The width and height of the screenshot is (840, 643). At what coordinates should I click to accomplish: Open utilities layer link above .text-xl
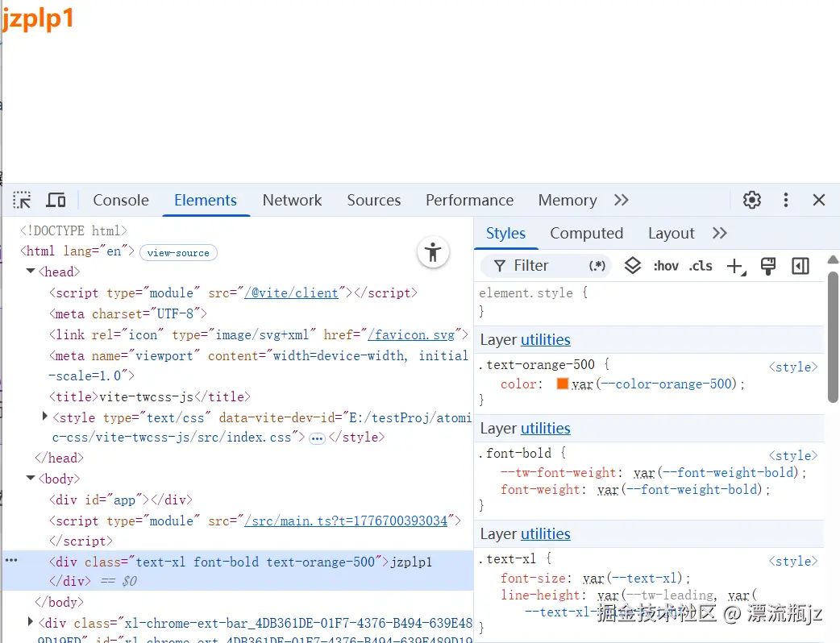[x=546, y=533]
